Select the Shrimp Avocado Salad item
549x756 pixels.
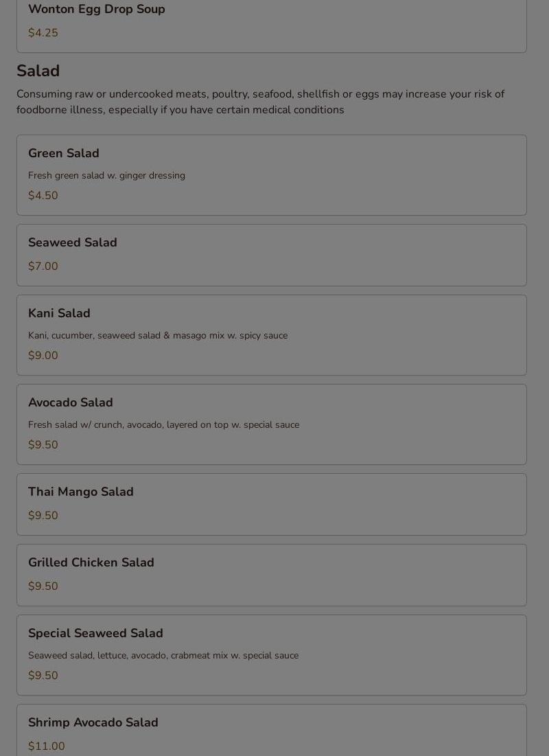pos(93,722)
